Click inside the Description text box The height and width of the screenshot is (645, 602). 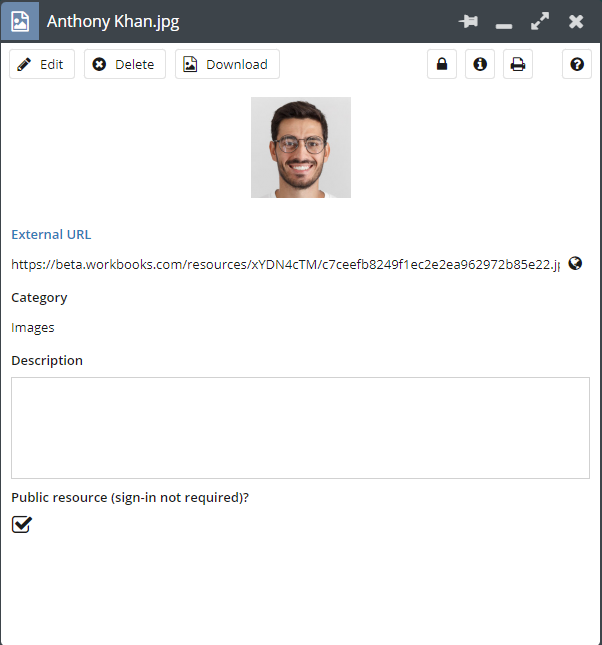point(300,427)
